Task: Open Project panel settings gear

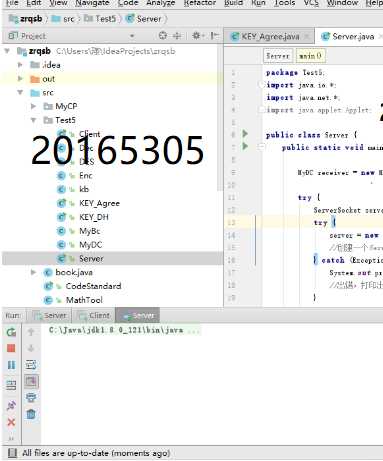Action: point(197,35)
